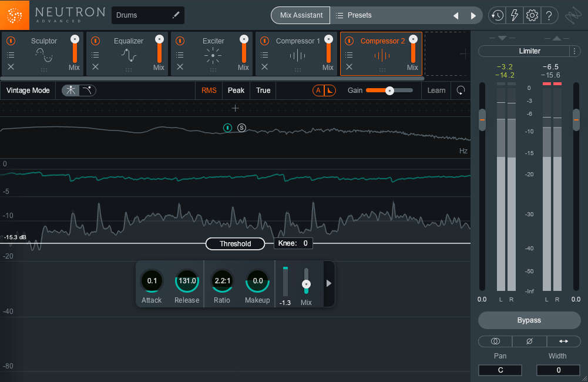Toggle auto gain A button

pos(318,91)
